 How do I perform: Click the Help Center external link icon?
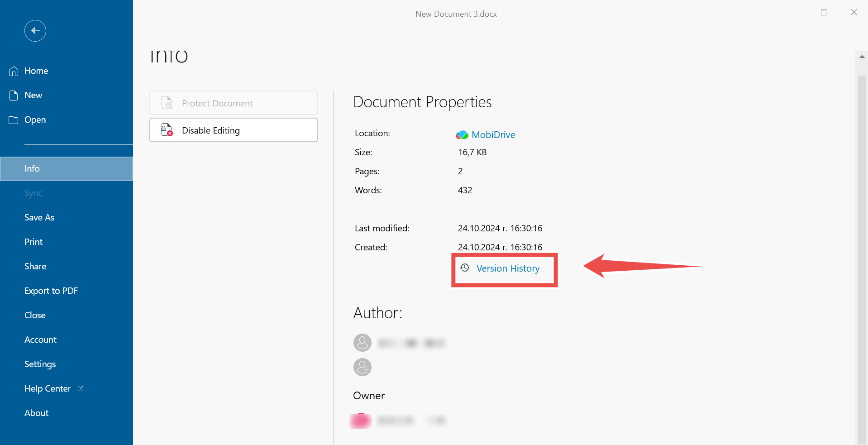point(81,388)
